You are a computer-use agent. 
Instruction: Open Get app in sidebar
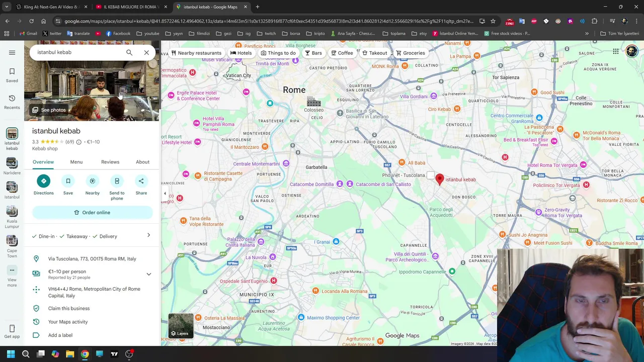(x=12, y=332)
